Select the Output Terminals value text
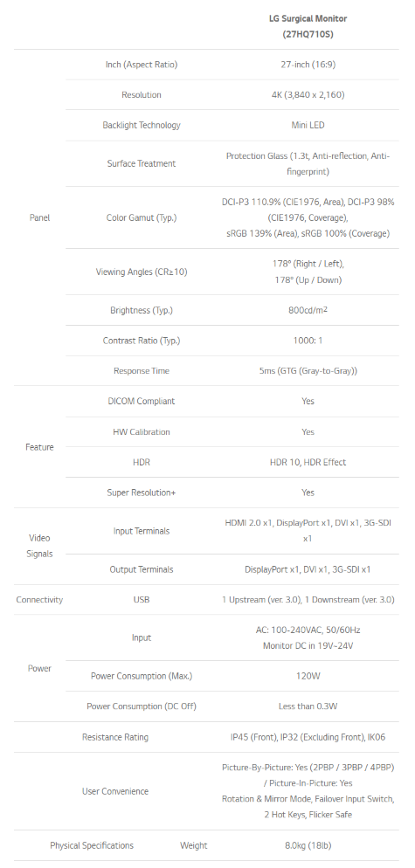This screenshot has width=415, height=868. coord(308,569)
